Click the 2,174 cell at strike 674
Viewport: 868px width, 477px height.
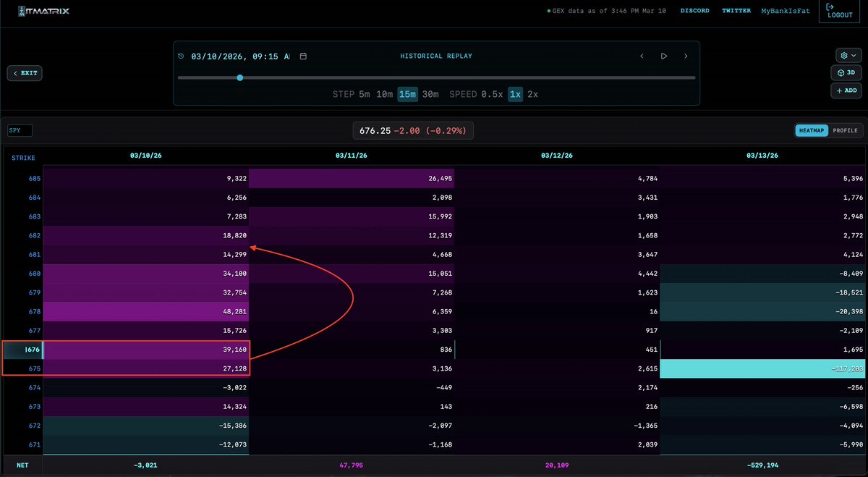[557, 388]
